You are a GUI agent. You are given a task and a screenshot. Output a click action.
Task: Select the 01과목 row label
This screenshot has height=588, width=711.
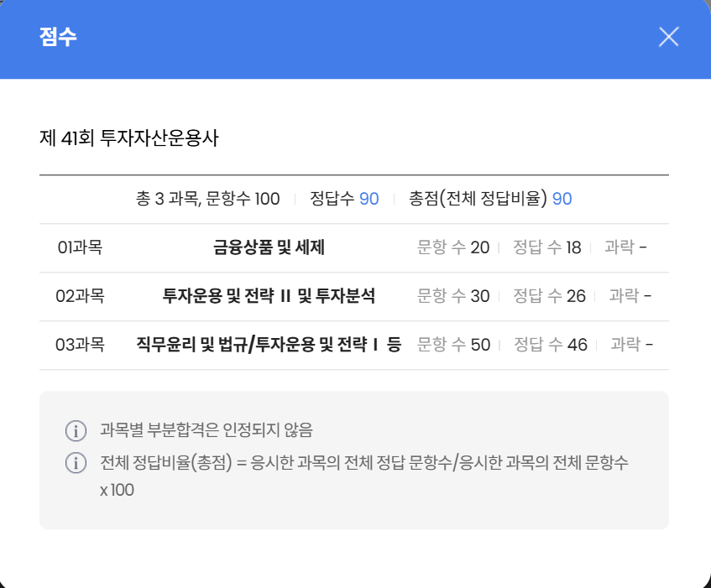[x=80, y=247]
